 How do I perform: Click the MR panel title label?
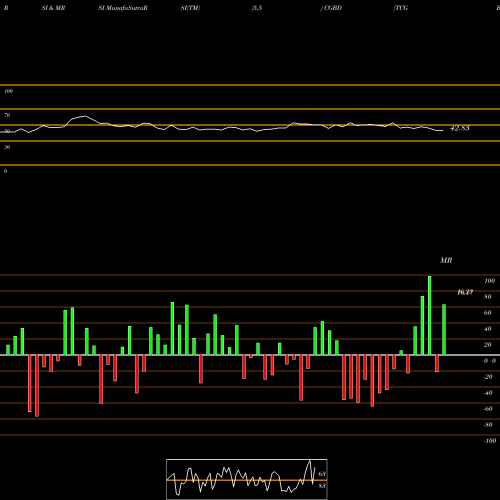pos(446,260)
